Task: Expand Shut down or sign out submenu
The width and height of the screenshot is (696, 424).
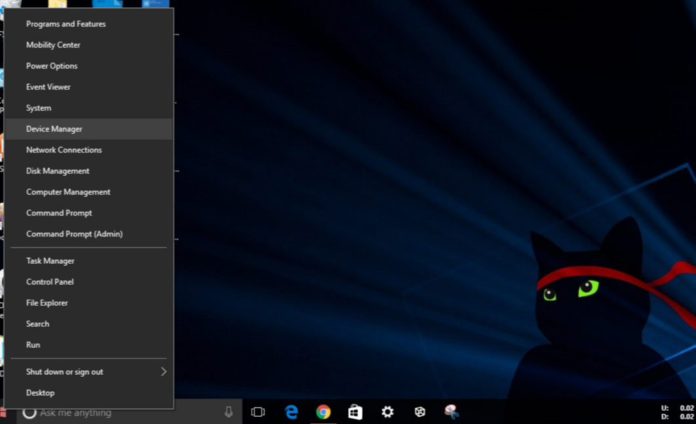Action: [89, 372]
